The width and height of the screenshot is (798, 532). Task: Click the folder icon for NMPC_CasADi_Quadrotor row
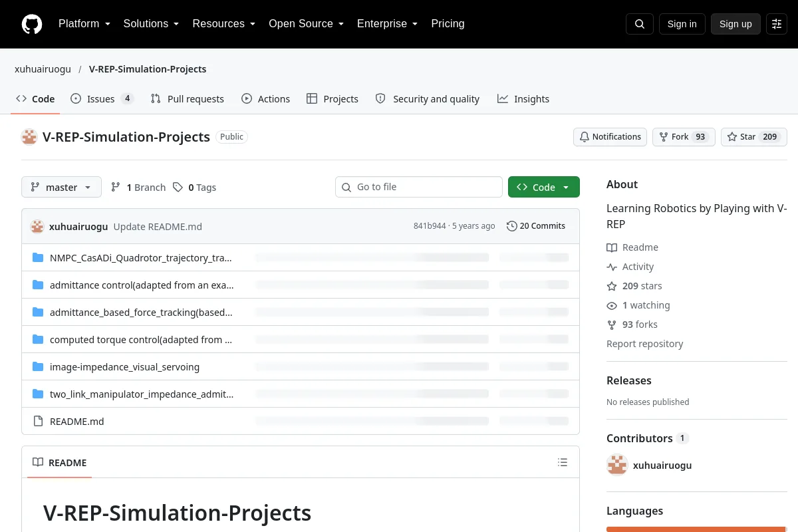(38, 258)
